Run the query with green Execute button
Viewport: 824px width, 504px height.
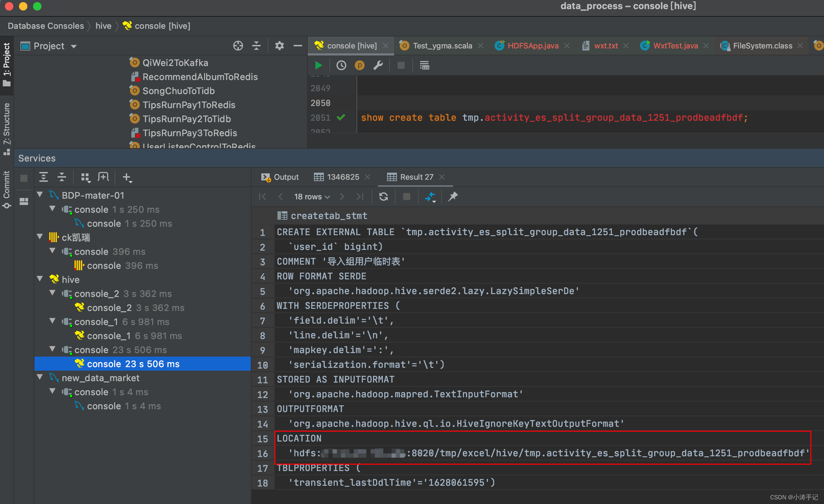coord(318,65)
